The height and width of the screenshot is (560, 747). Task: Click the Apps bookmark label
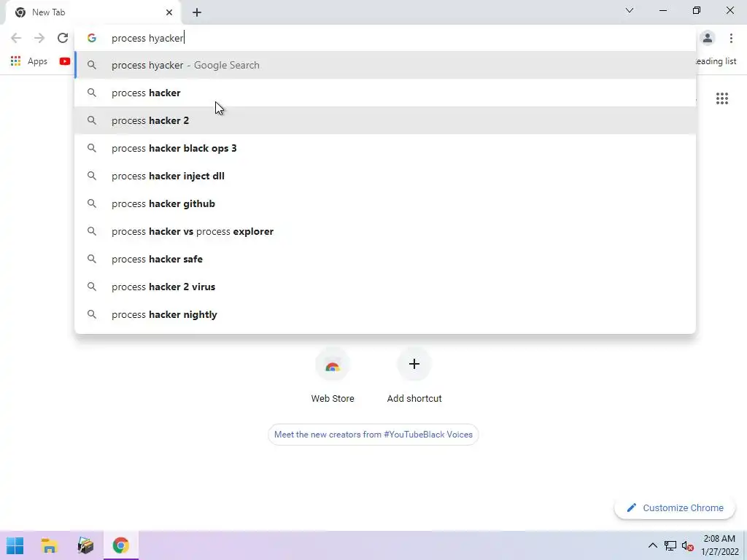[38, 61]
